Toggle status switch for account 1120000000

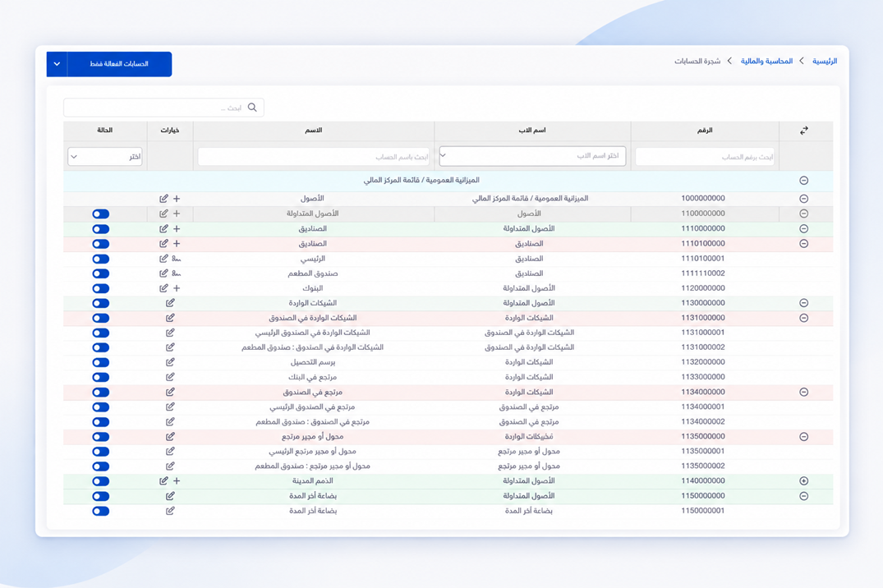coord(101,288)
